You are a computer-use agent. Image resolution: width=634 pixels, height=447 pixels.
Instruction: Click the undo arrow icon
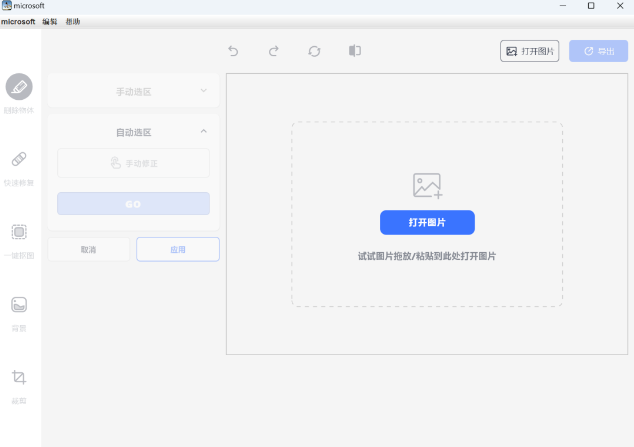(233, 51)
